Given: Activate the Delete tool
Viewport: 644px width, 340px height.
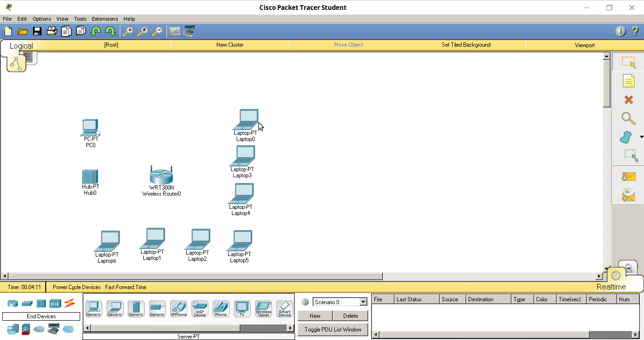Looking at the screenshot, I should click(x=628, y=100).
